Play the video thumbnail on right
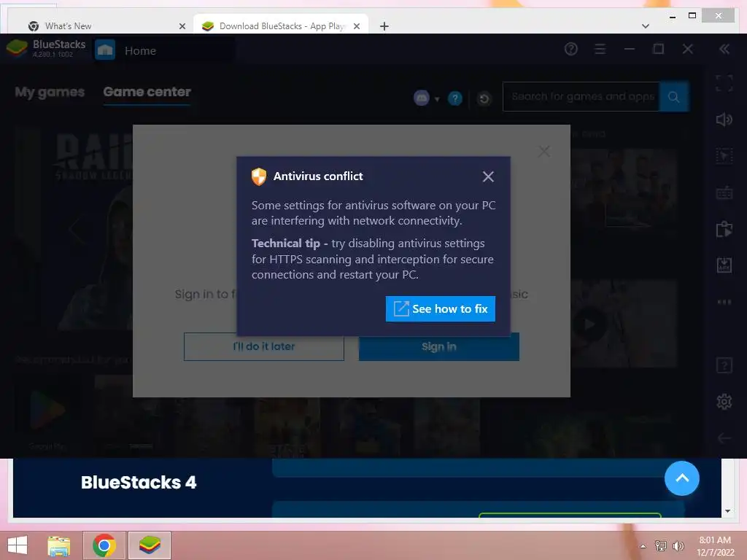Screen dimensions: 747x560 tap(589, 324)
